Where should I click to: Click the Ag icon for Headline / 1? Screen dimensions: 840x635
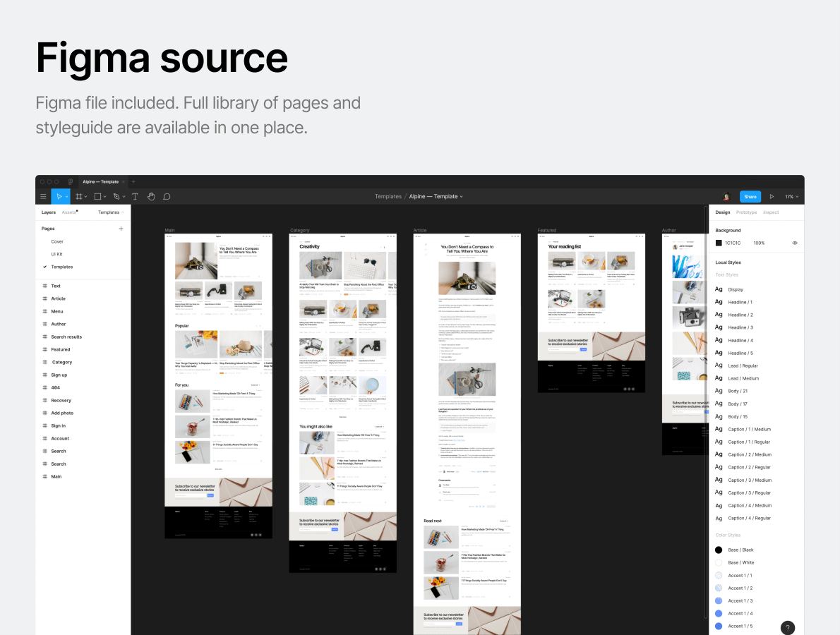[719, 302]
